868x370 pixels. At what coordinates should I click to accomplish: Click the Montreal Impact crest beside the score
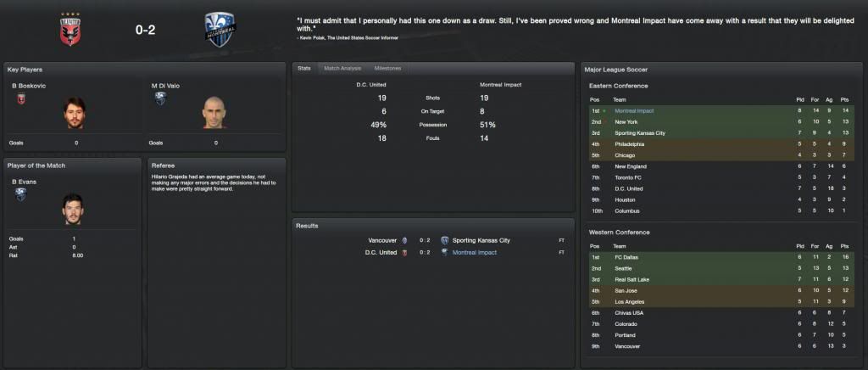(220, 28)
